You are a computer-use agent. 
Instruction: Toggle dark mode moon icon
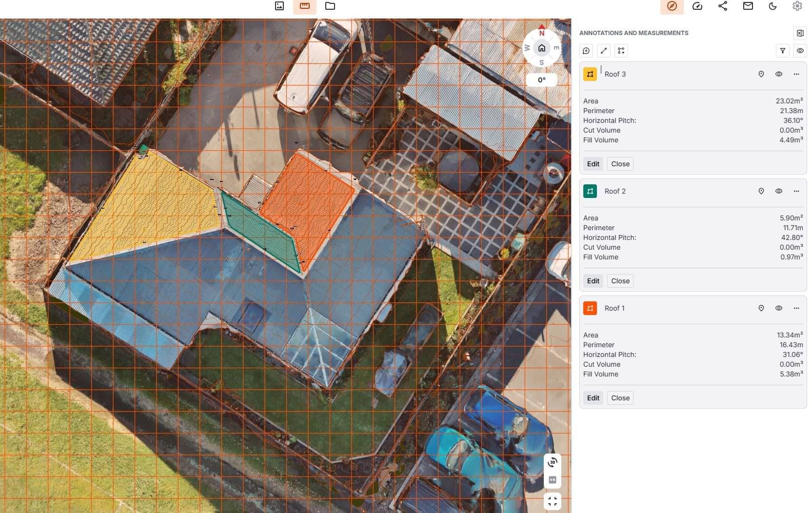tap(772, 6)
